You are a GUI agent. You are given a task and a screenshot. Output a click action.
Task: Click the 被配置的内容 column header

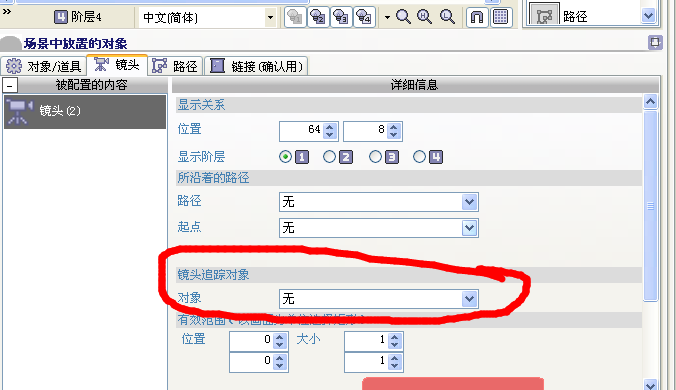click(91, 85)
